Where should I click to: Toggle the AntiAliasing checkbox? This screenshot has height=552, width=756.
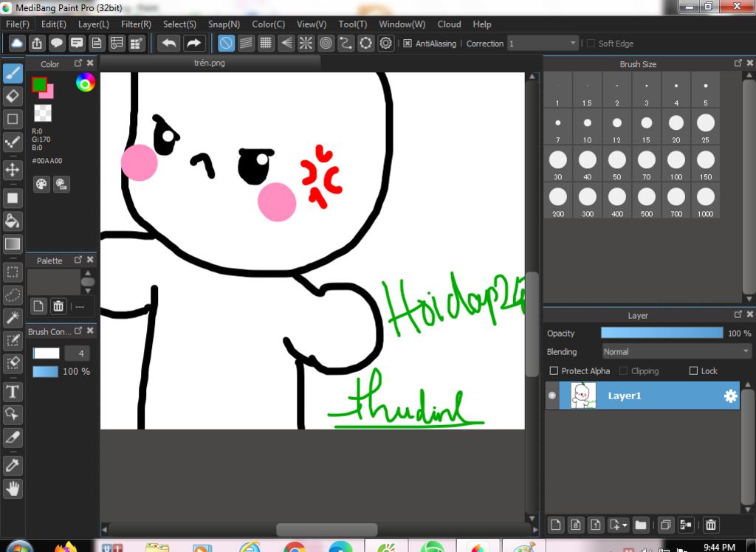coord(408,44)
